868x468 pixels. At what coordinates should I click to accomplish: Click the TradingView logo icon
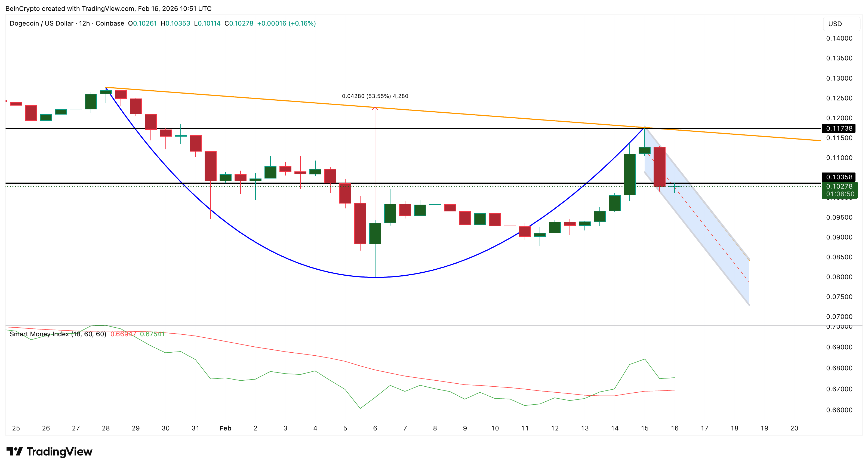tap(14, 451)
